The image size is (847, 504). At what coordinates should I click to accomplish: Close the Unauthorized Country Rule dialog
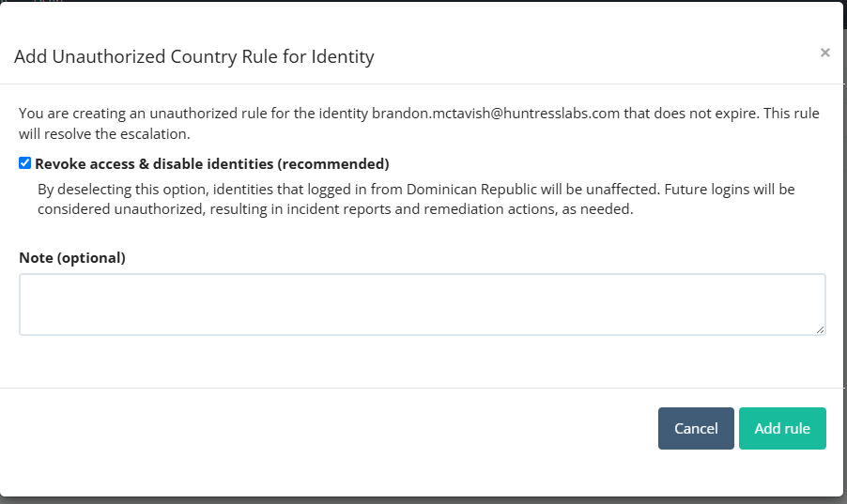(824, 53)
